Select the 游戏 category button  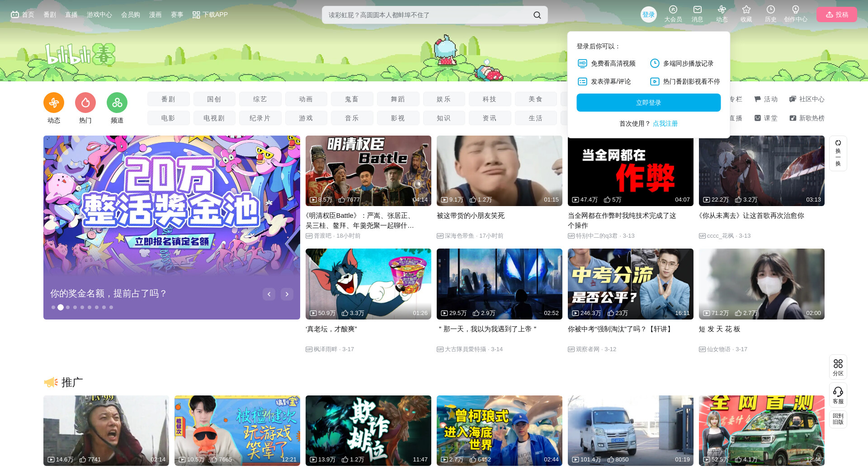pyautogui.click(x=306, y=118)
